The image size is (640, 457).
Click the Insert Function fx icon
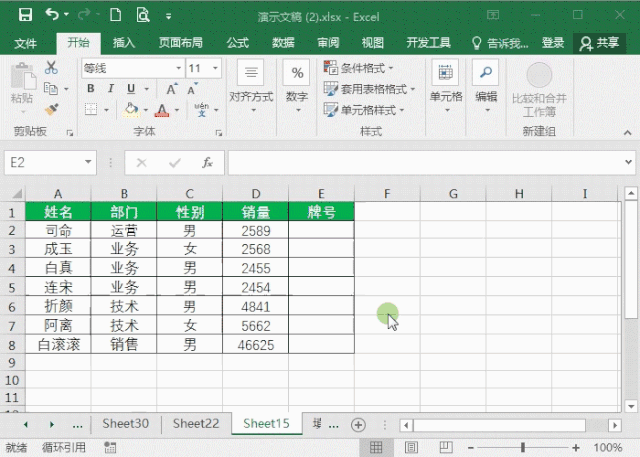(207, 162)
